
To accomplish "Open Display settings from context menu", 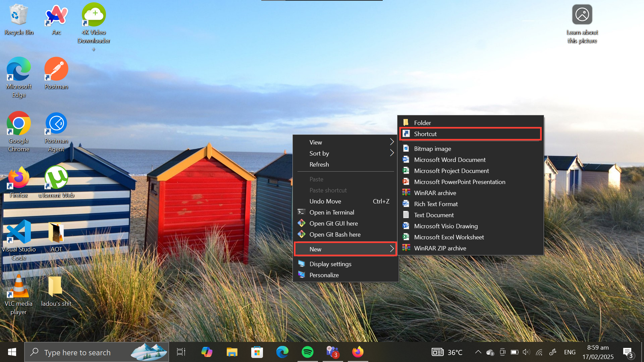I will point(330,264).
